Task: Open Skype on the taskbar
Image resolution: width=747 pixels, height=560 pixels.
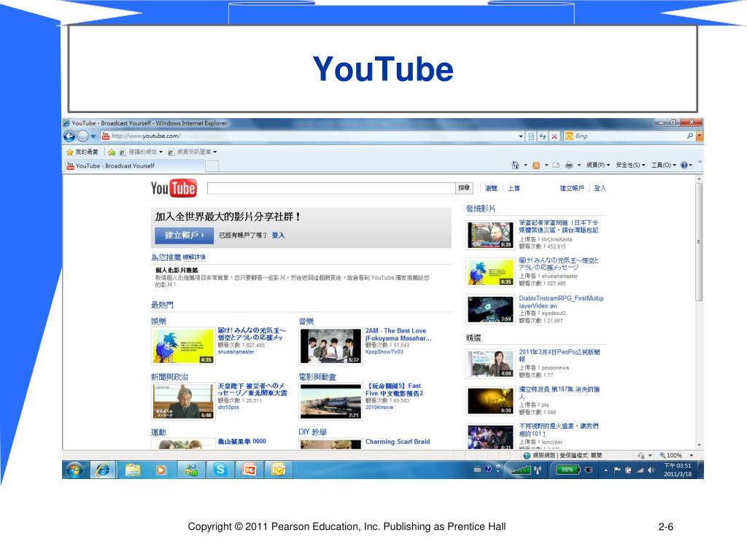Action: [x=220, y=470]
